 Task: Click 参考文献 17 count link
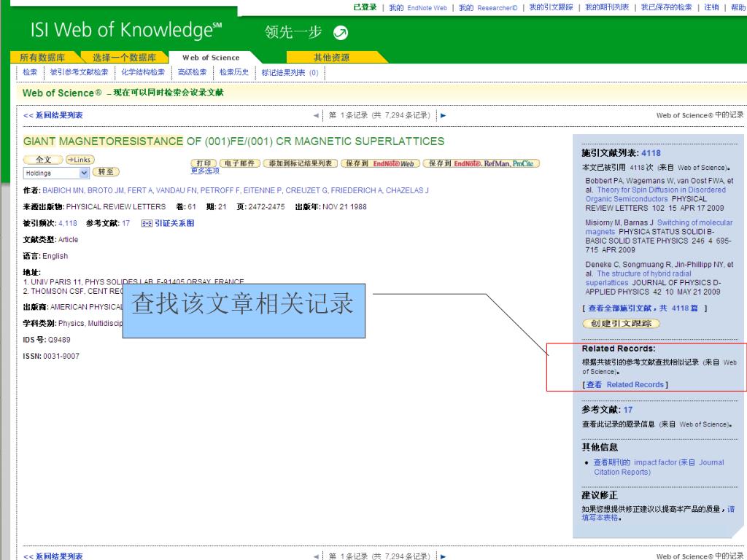coord(125,223)
